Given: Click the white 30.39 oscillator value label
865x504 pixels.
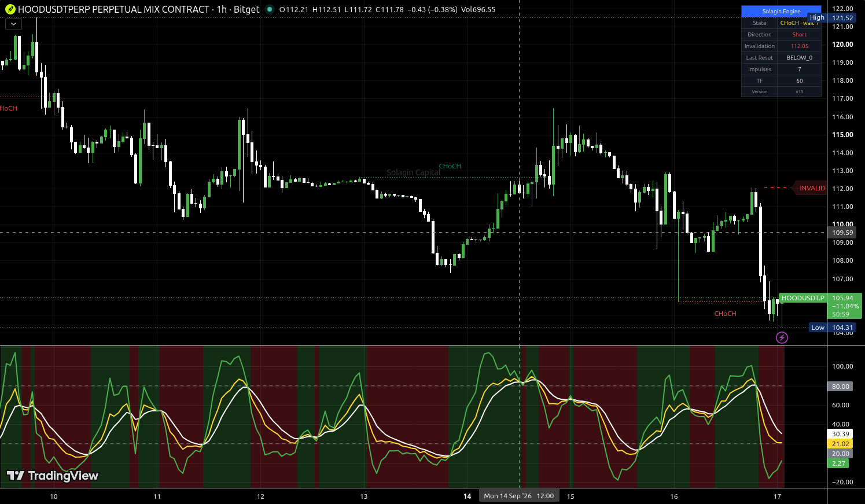Looking at the screenshot, I should (840, 434).
